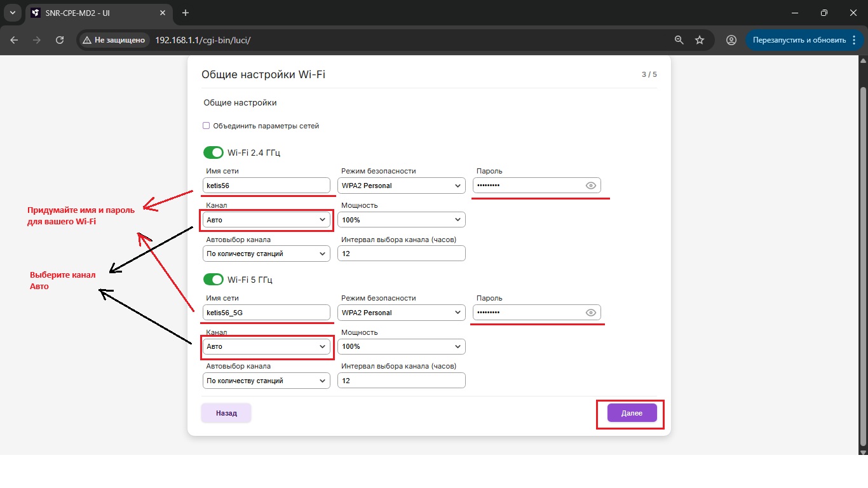Viewport: 868px width, 488px height.
Task: Click the 'Не защищено' security warning chip
Action: (115, 40)
